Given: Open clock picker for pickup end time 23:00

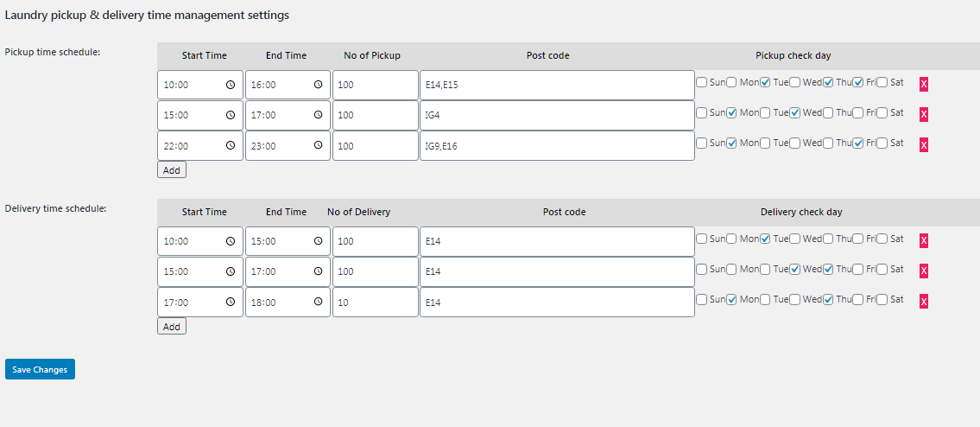Looking at the screenshot, I should coord(318,146).
